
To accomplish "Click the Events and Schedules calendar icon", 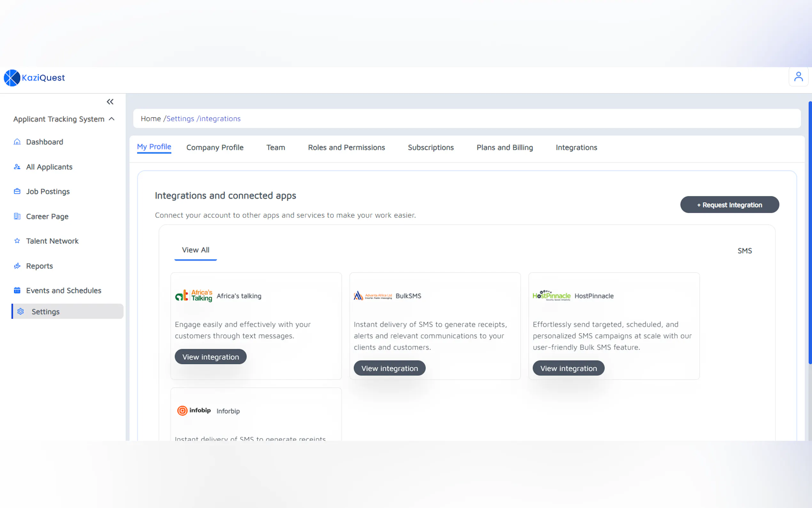I will 17,290.
